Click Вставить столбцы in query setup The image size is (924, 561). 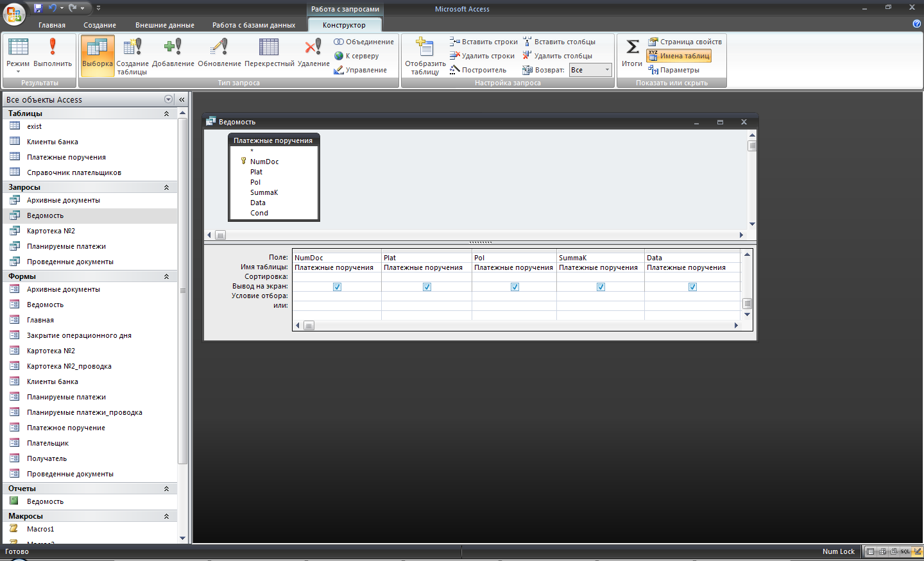point(559,42)
